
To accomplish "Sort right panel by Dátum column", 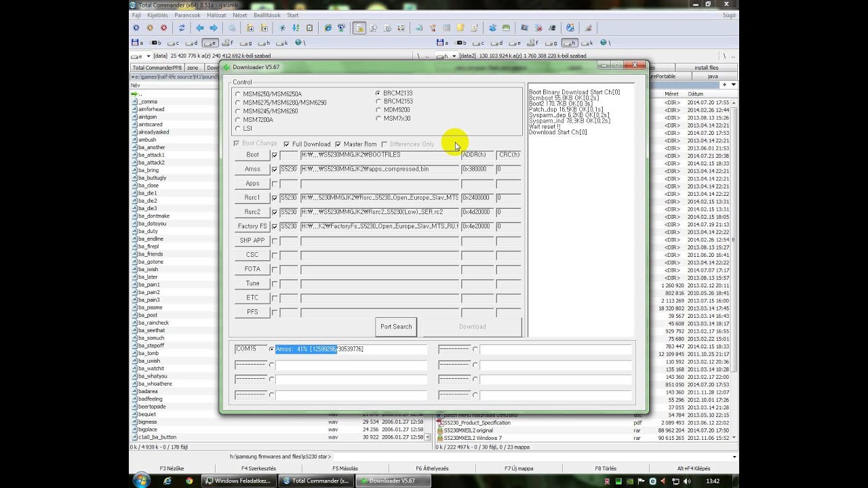I will tap(696, 94).
